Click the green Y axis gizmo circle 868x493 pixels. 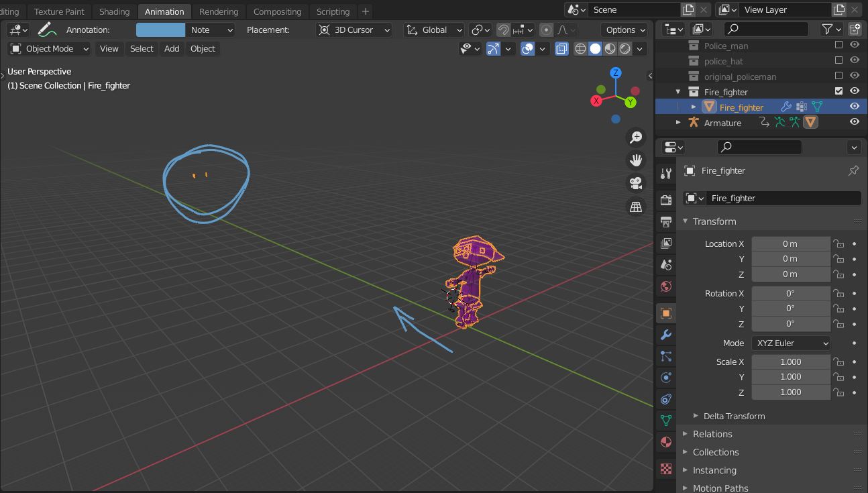631,102
